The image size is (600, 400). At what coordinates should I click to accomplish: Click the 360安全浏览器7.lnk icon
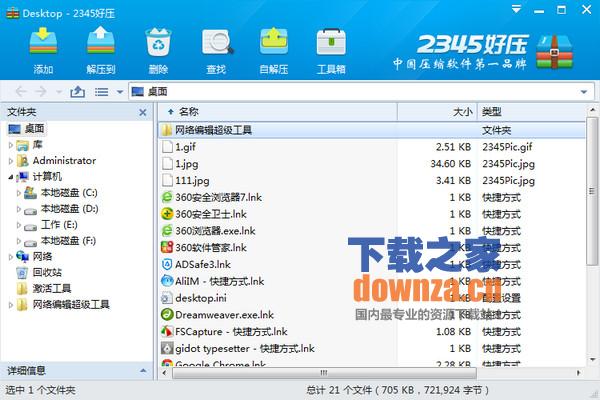[167, 197]
